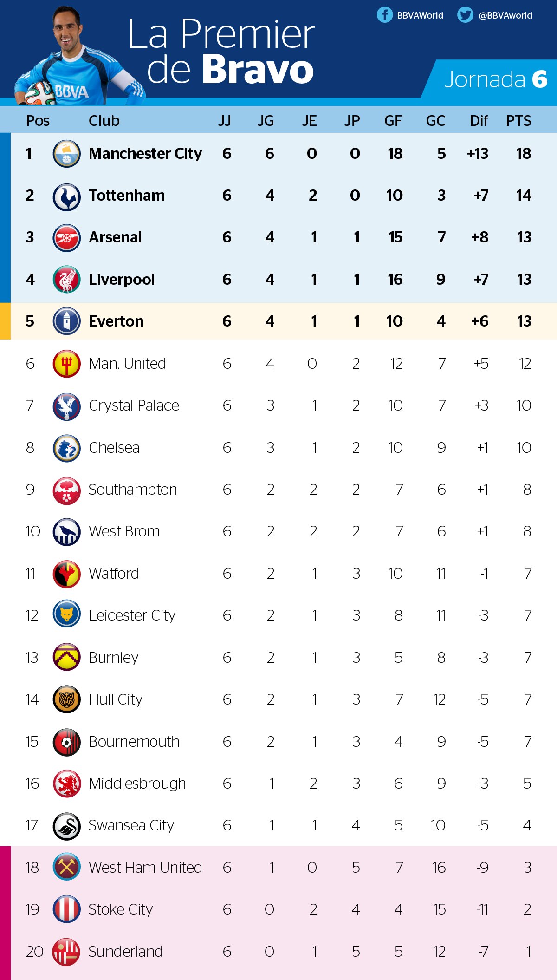
Task: Click the Twitter bird icon
Action: coord(465,15)
